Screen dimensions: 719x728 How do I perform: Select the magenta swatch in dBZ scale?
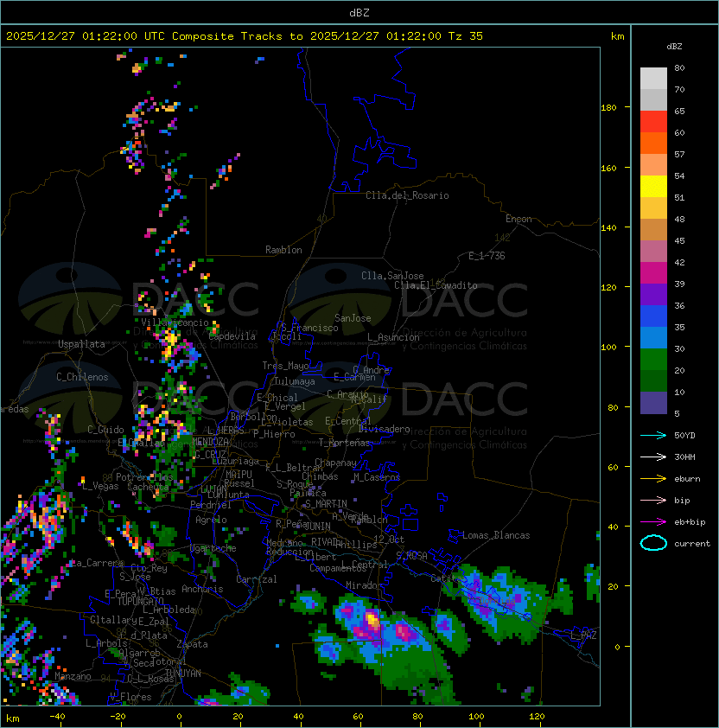[653, 273]
